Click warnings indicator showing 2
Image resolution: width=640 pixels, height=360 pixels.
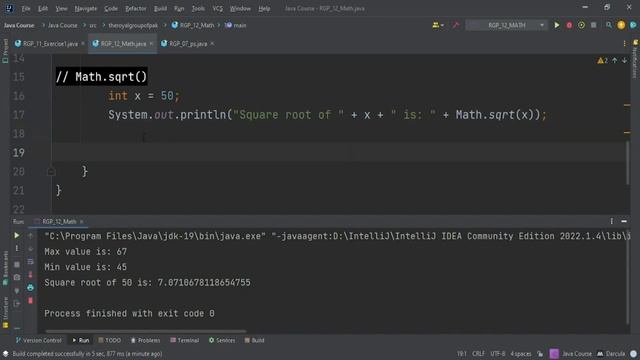(602, 61)
